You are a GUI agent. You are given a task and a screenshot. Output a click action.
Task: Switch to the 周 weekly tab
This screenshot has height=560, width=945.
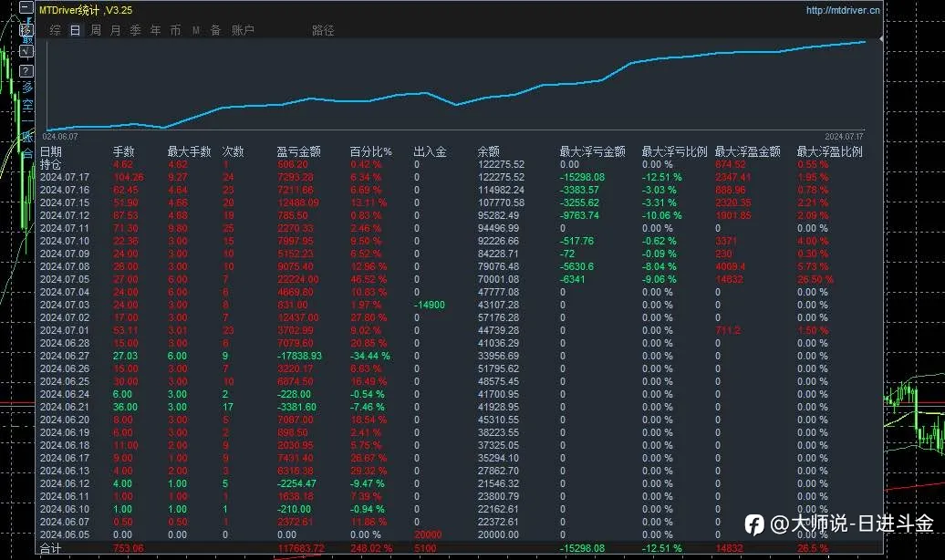click(x=95, y=30)
